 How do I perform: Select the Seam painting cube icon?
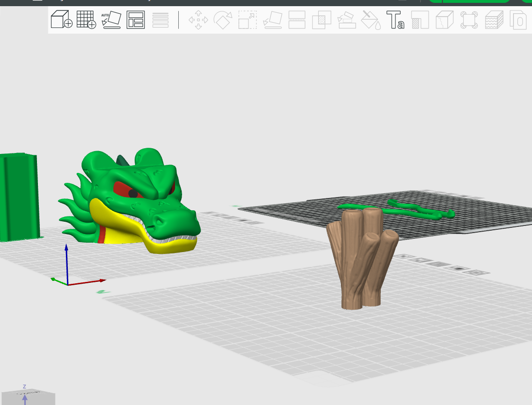point(444,19)
